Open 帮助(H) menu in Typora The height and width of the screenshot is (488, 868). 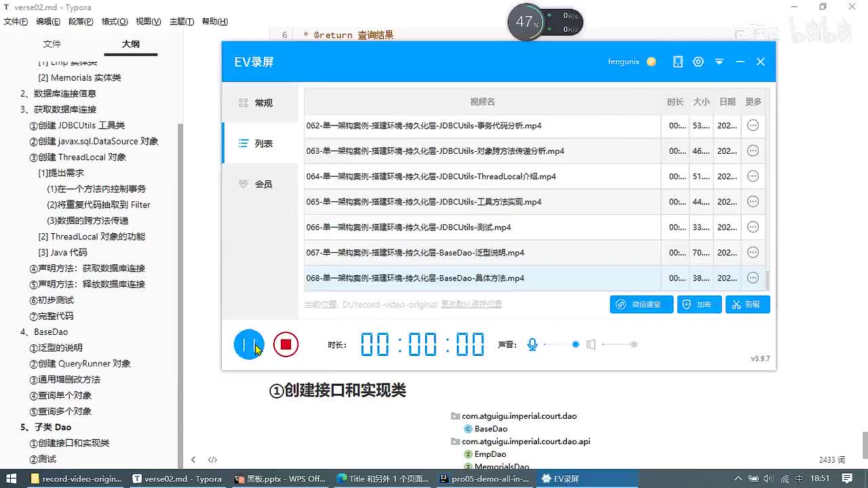click(x=215, y=22)
